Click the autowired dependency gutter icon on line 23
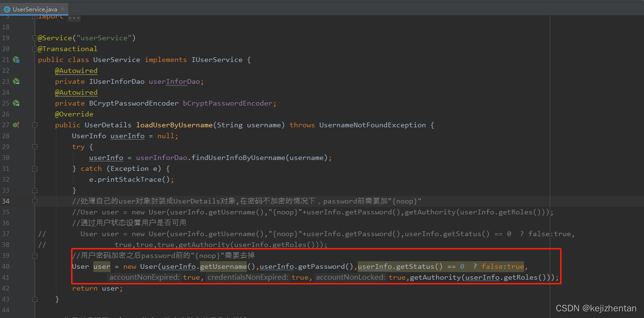The image size is (644, 318). click(16, 81)
